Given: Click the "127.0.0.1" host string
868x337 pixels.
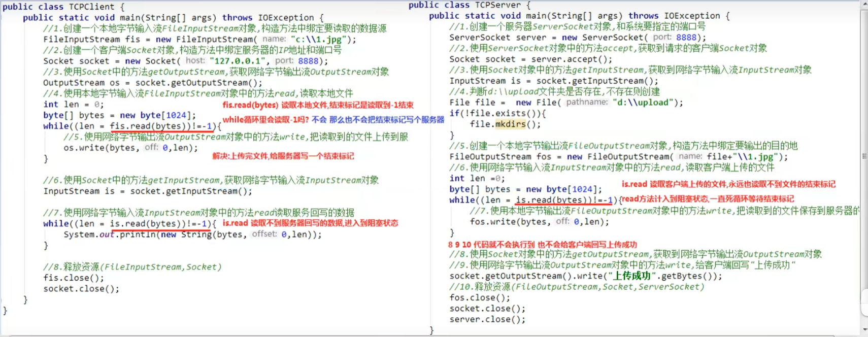Looking at the screenshot, I should [x=238, y=61].
